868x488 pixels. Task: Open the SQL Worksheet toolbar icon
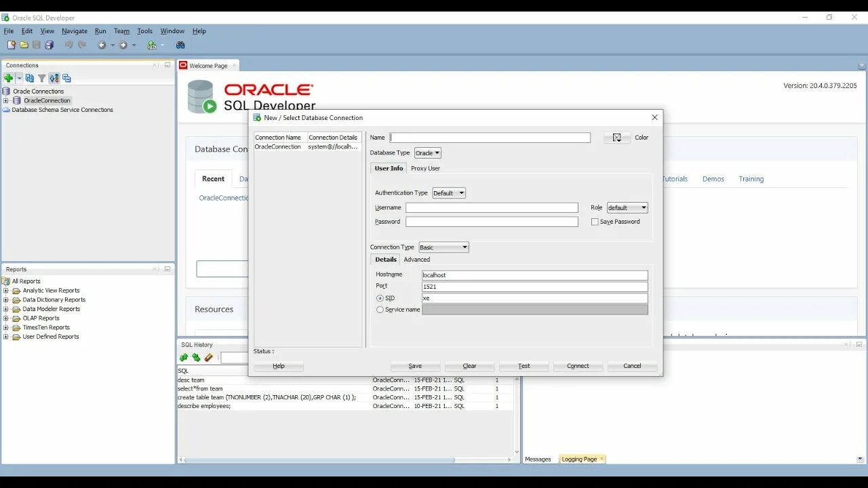[152, 45]
